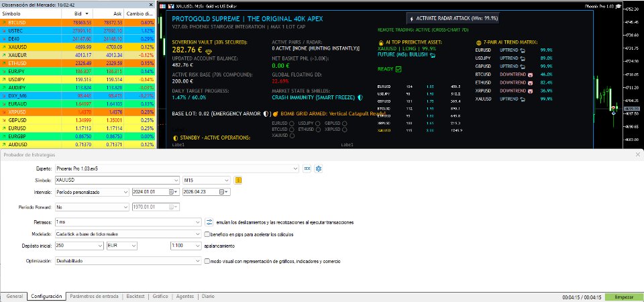Switch to the Backtest tab
Image resolution: width=644 pixels, height=302 pixels.
136,296
